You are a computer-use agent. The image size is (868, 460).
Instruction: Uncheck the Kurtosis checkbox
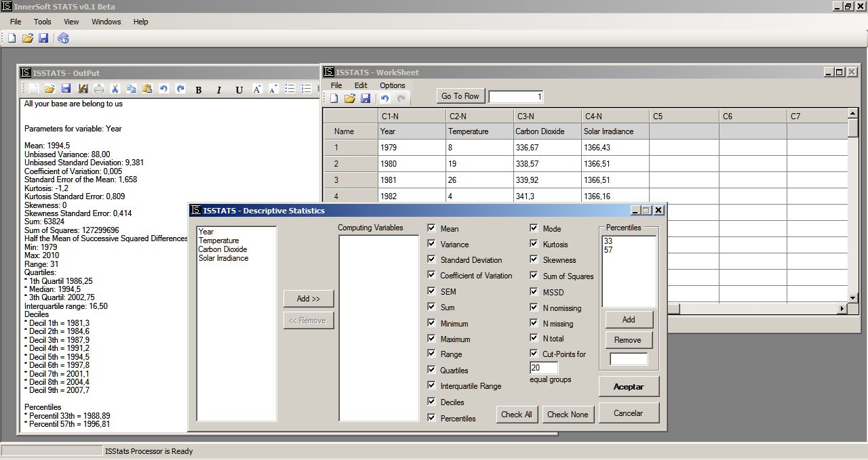coord(534,244)
